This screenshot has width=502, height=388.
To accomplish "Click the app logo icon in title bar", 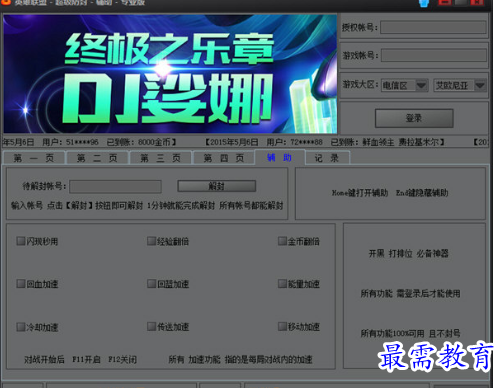I will (6, 2).
